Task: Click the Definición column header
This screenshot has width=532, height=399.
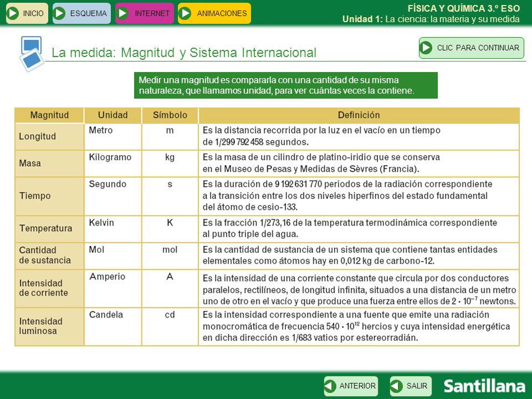Action: pos(359,115)
